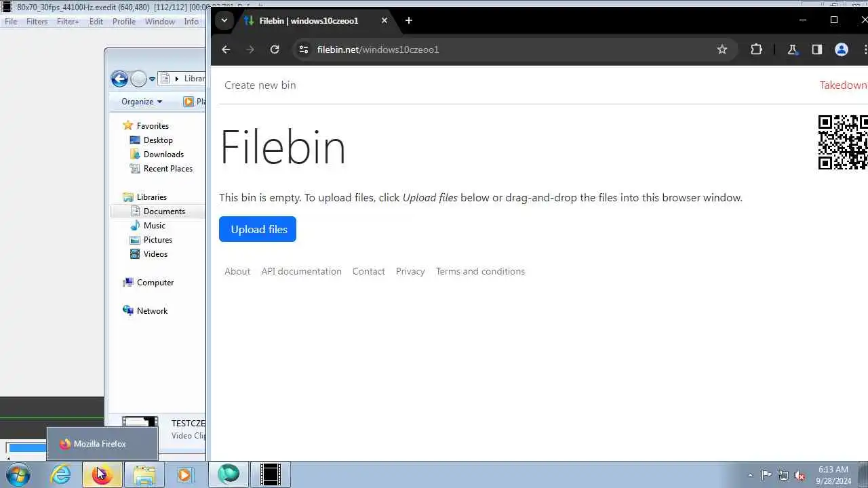The width and height of the screenshot is (868, 488).
Task: Open the File menu in AviUtl
Action: pos(11,22)
